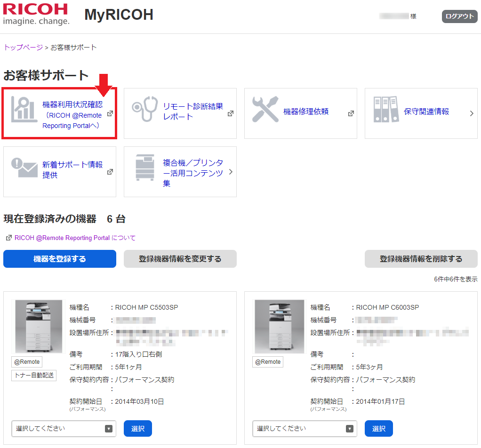Click the ログアウト button
This screenshot has width=481, height=448.
pos(459,16)
